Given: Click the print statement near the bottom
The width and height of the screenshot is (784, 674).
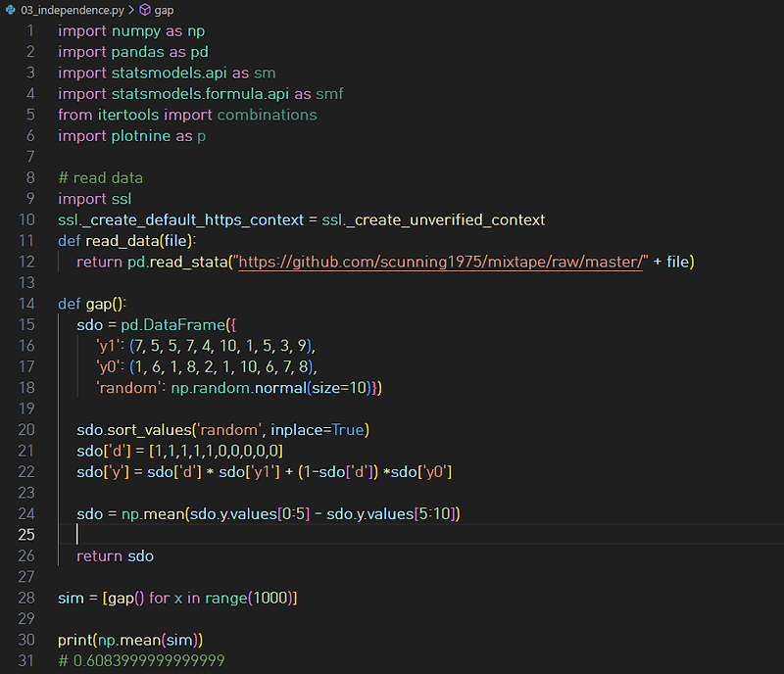Looking at the screenshot, I should coord(72,639).
